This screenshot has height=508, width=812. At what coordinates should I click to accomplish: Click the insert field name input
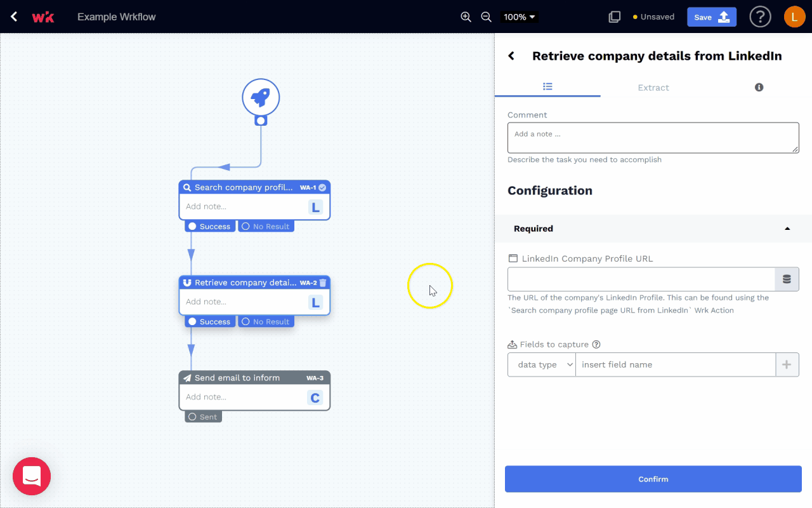676,365
